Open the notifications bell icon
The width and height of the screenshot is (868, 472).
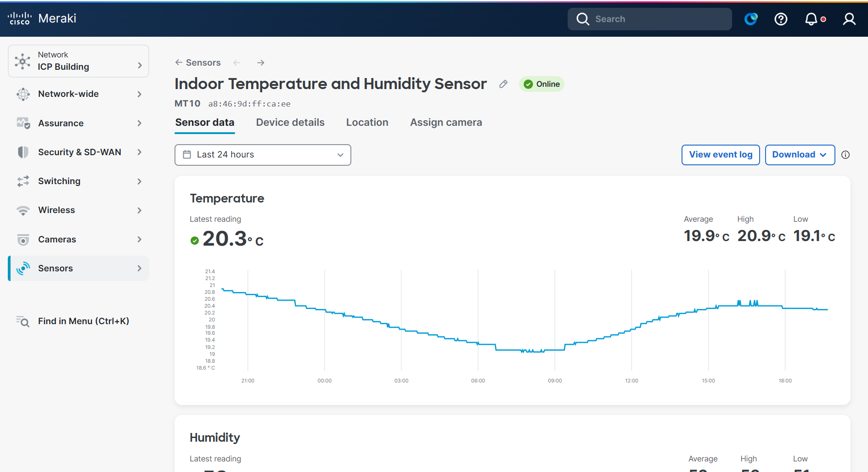pyautogui.click(x=812, y=19)
